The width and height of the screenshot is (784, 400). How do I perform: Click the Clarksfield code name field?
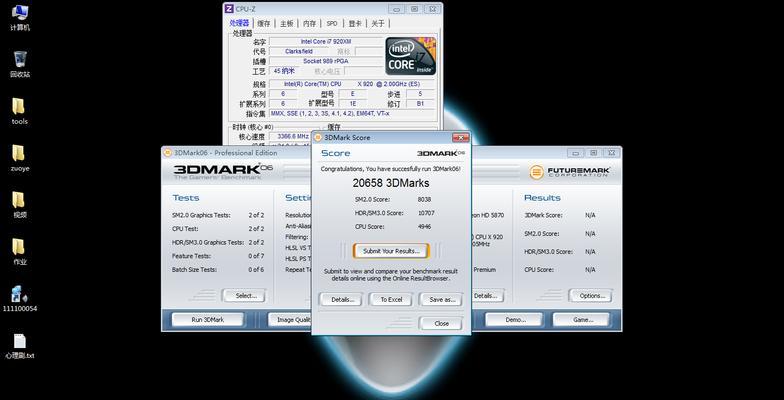pyautogui.click(x=299, y=52)
